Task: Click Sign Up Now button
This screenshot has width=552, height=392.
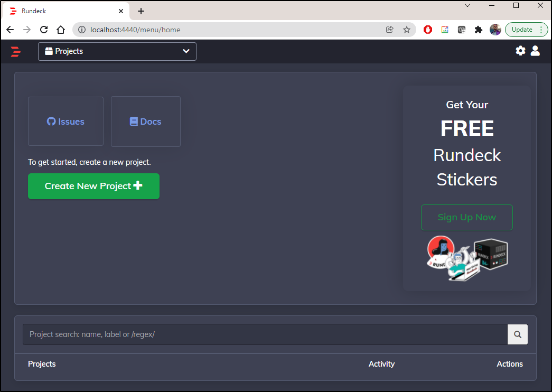Action: pyautogui.click(x=467, y=217)
